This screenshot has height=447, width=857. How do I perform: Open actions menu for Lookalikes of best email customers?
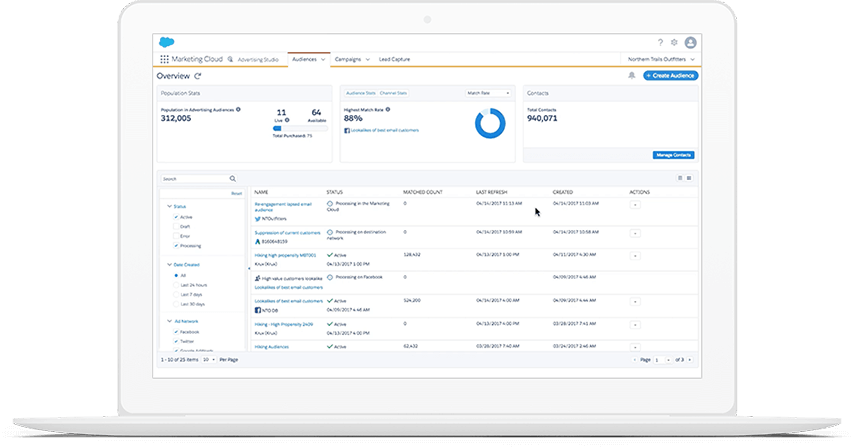pyautogui.click(x=635, y=302)
